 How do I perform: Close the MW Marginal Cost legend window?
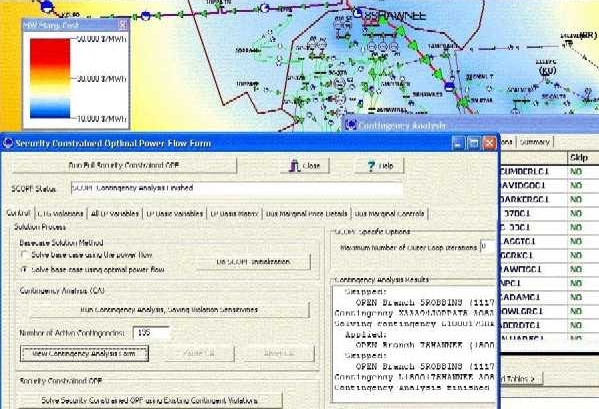pos(123,26)
